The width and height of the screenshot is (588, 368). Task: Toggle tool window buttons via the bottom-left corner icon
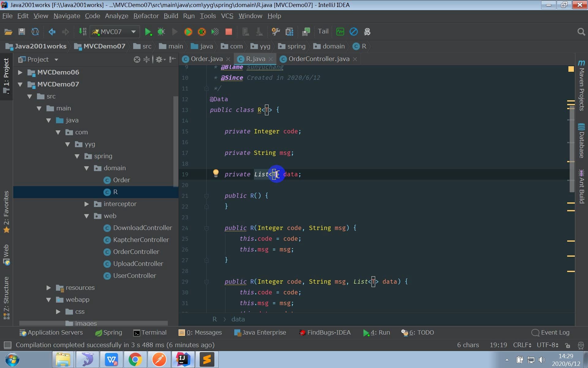tap(8, 345)
